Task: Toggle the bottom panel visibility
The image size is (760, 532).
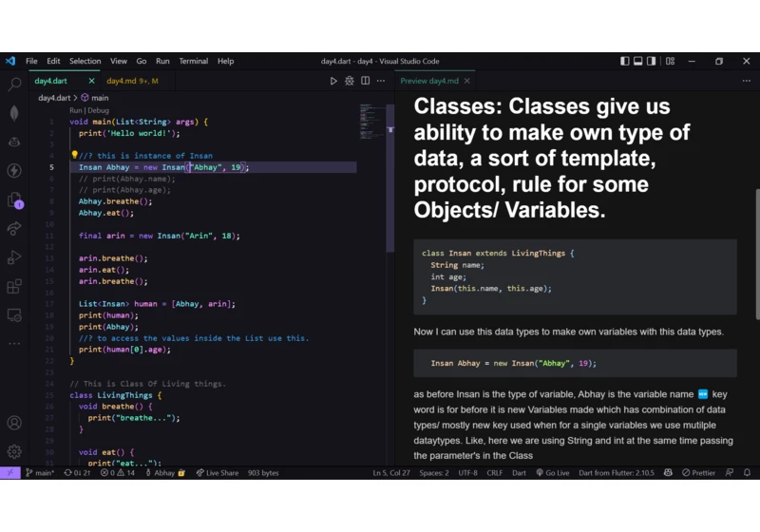Action: click(637, 61)
